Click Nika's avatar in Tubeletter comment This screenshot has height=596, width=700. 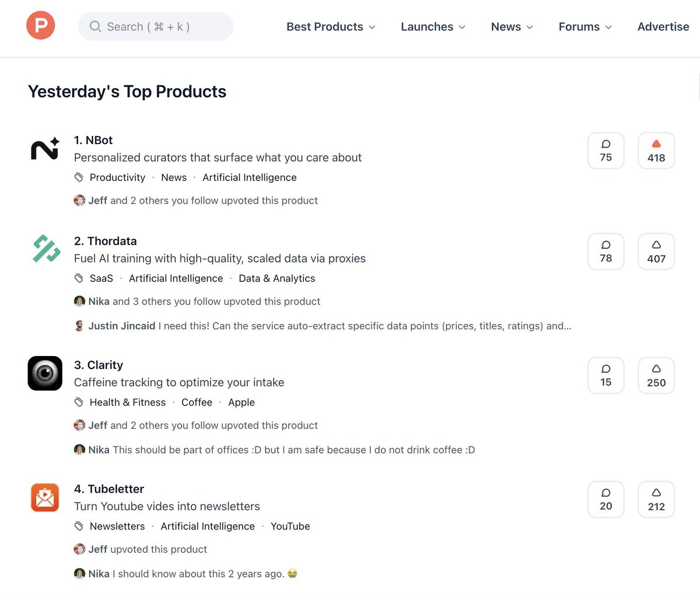coord(79,574)
